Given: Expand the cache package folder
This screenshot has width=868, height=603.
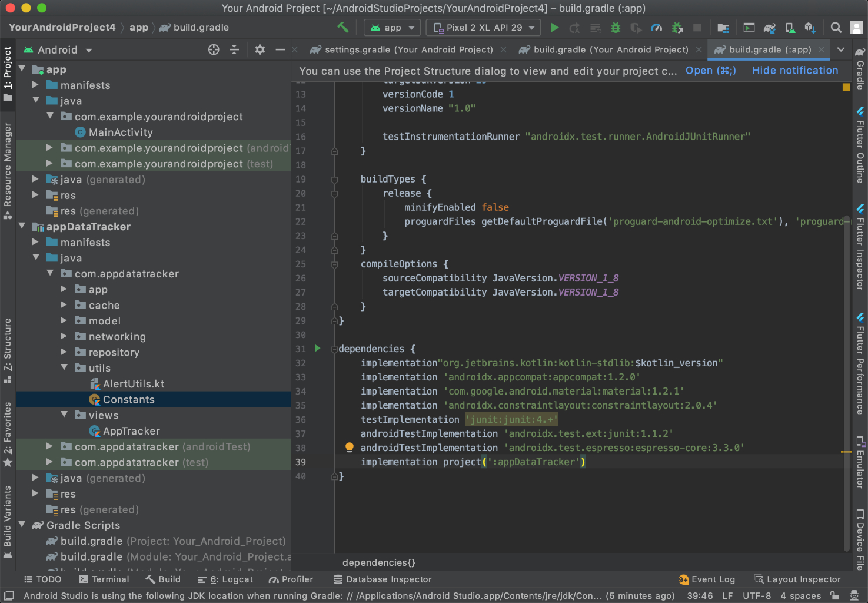Looking at the screenshot, I should pos(64,305).
